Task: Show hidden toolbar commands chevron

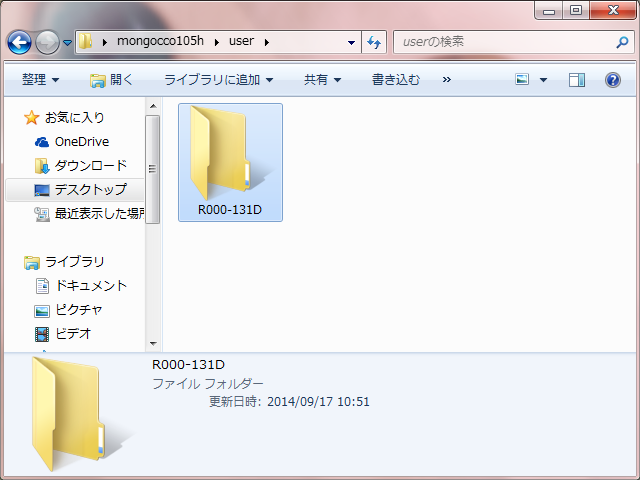Action: click(x=446, y=79)
